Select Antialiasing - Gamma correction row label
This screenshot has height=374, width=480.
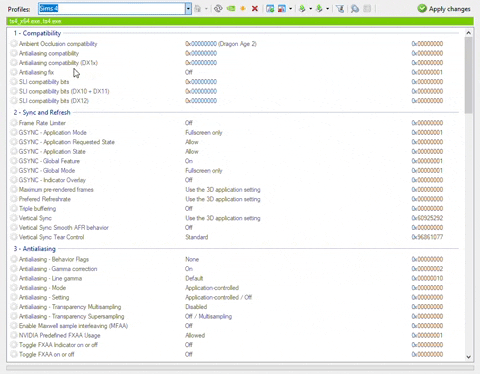[58, 269]
